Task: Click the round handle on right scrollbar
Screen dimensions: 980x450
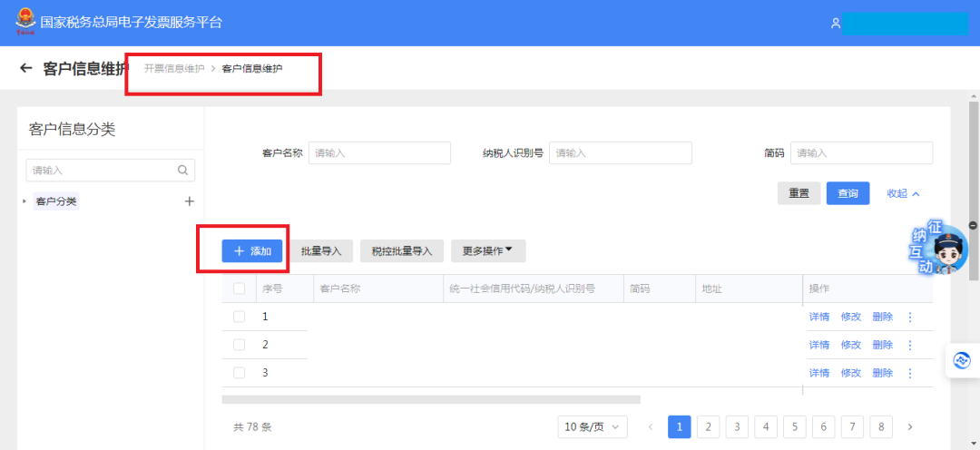Action: click(x=973, y=225)
